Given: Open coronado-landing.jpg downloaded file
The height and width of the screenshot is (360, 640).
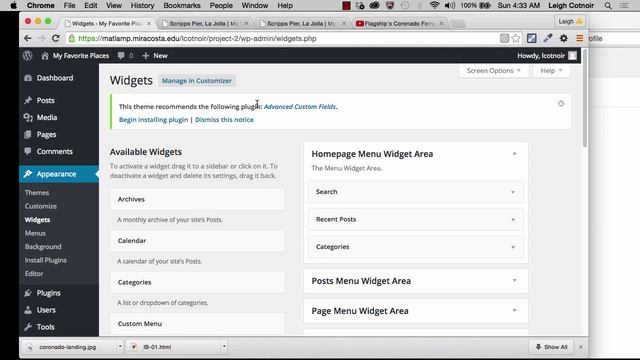Looking at the screenshot, I should pyautogui.click(x=67, y=347).
